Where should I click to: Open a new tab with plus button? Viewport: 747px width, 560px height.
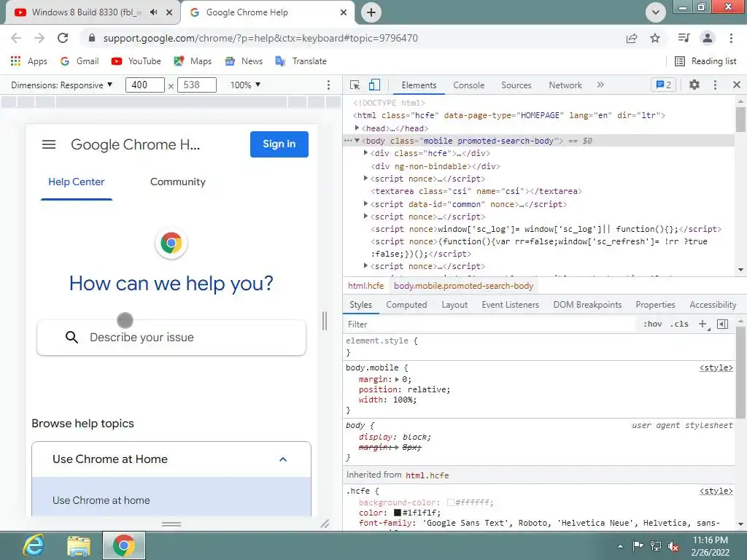coord(371,12)
